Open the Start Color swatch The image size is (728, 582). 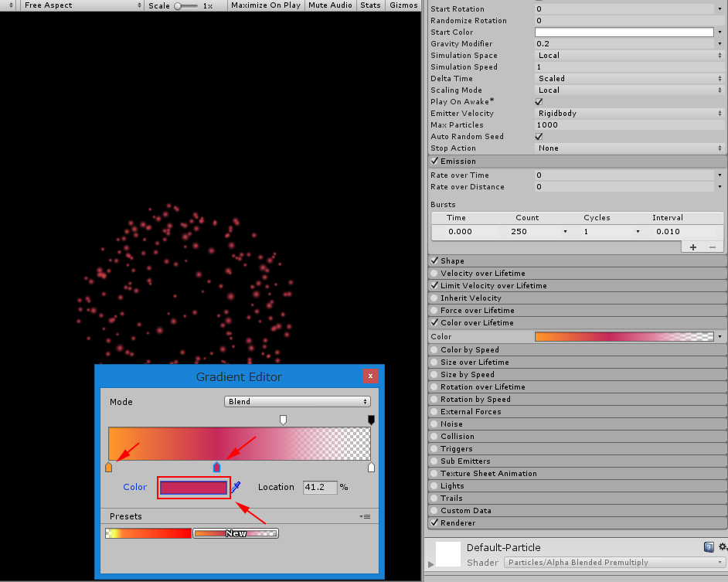(x=624, y=32)
